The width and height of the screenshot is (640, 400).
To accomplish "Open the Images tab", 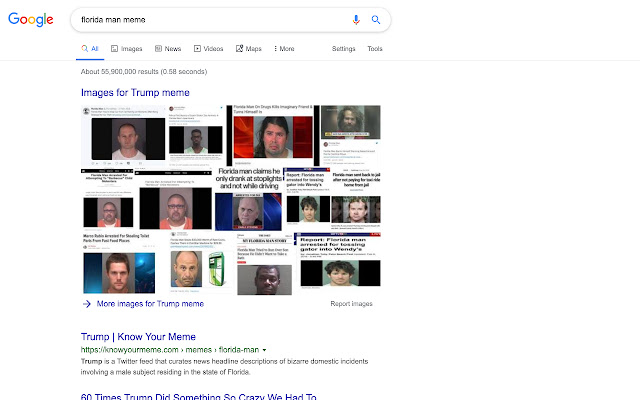I will pos(127,49).
